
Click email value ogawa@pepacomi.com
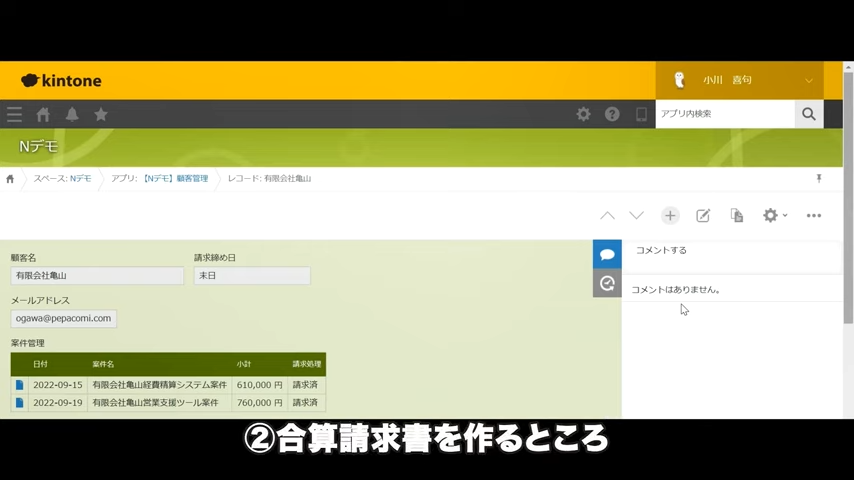click(x=63, y=318)
